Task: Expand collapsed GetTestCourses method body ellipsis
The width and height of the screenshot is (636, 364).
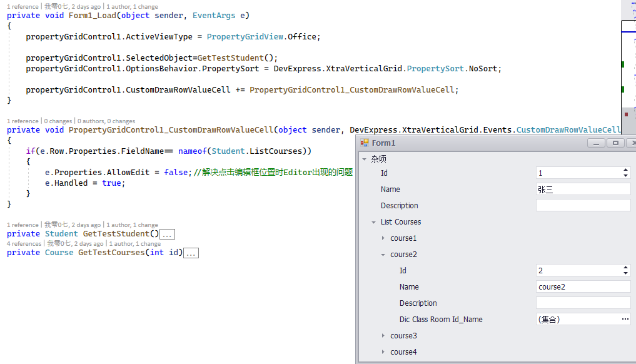Action: pos(191,253)
